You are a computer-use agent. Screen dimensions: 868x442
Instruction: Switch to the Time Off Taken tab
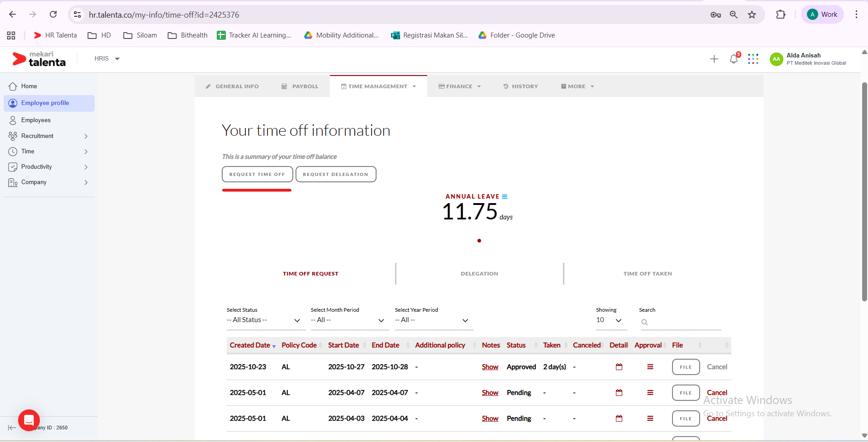(647, 274)
